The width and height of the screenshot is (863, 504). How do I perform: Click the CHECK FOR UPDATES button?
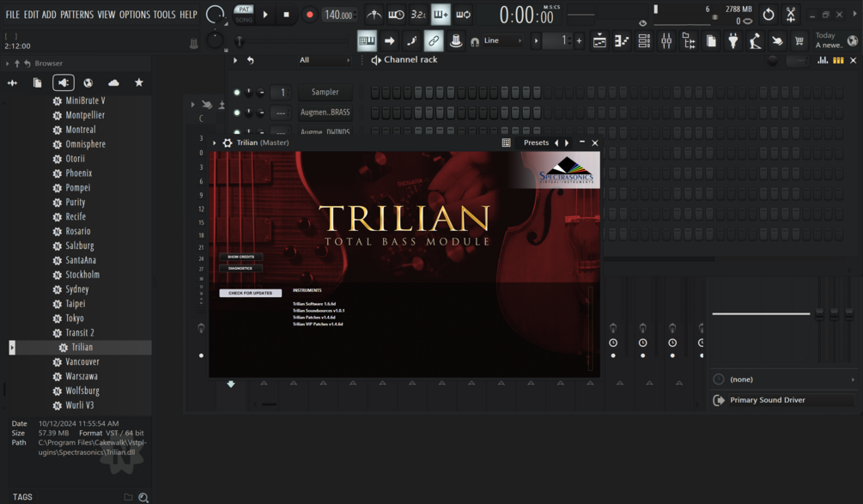251,294
